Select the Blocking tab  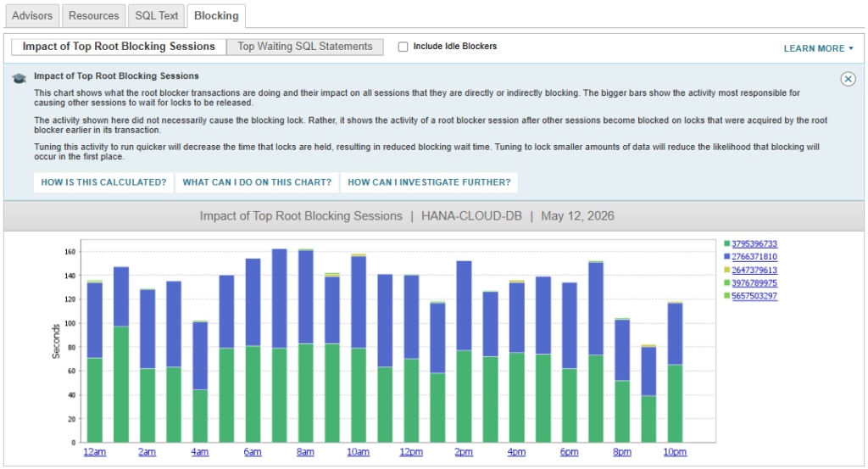(x=216, y=15)
